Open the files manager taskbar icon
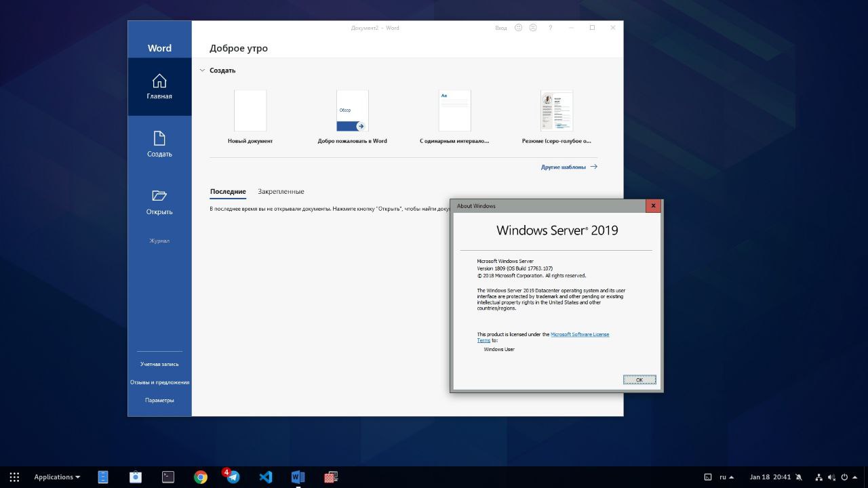The image size is (868, 488). pos(103,477)
